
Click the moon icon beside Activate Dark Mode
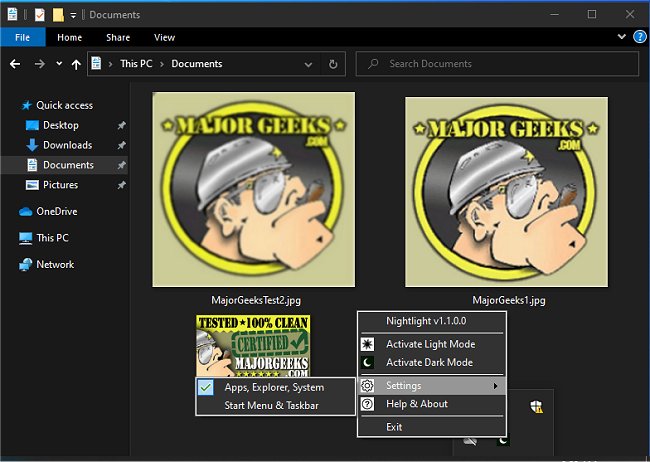[367, 362]
